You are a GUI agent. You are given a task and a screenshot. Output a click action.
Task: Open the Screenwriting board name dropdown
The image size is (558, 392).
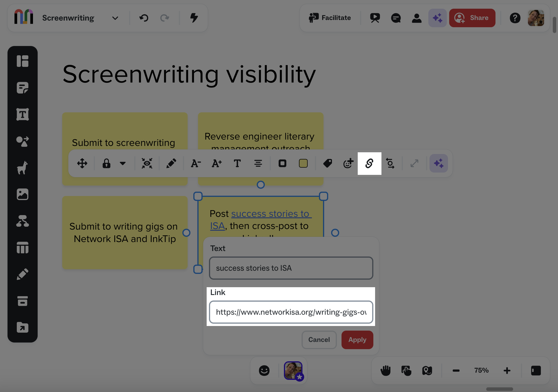(x=115, y=18)
